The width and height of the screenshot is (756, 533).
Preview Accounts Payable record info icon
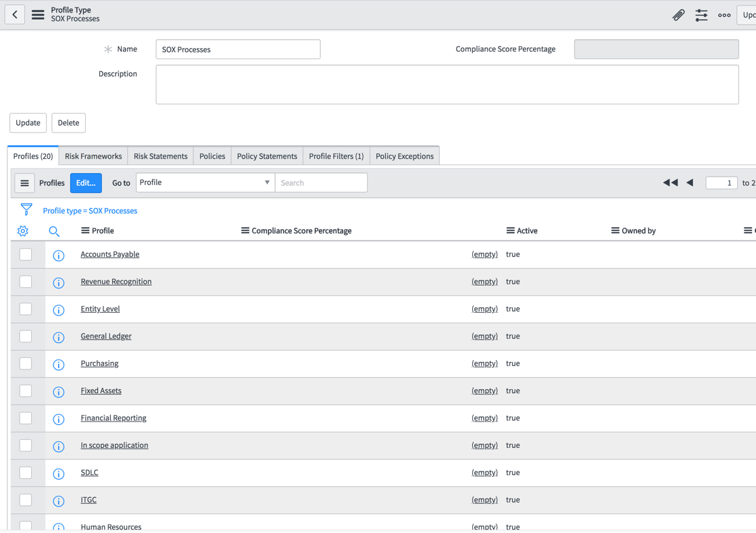(58, 255)
